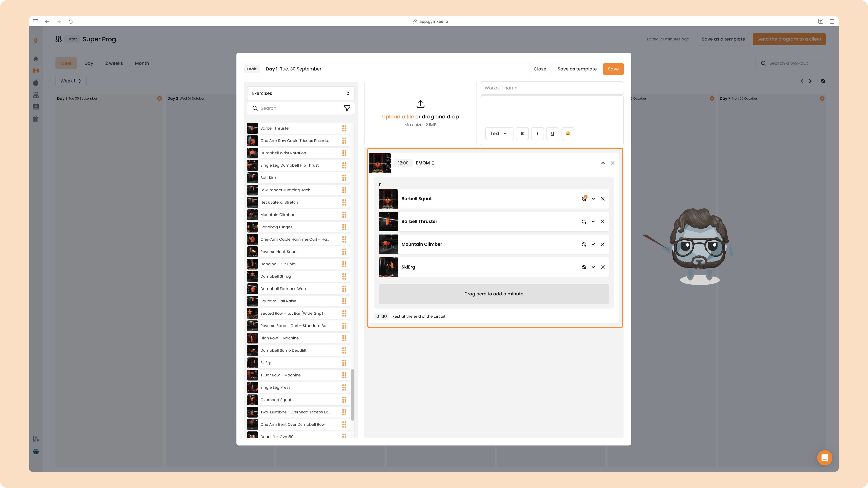The height and width of the screenshot is (488, 868).
Task: Toggle underline formatting
Action: coord(553,133)
